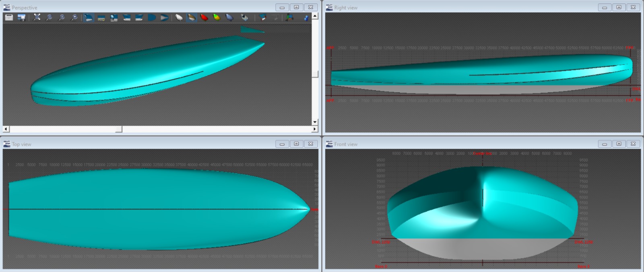This screenshot has width=644, height=272.
Task: Click the colored 3D axes box icon
Action: pos(289,17)
